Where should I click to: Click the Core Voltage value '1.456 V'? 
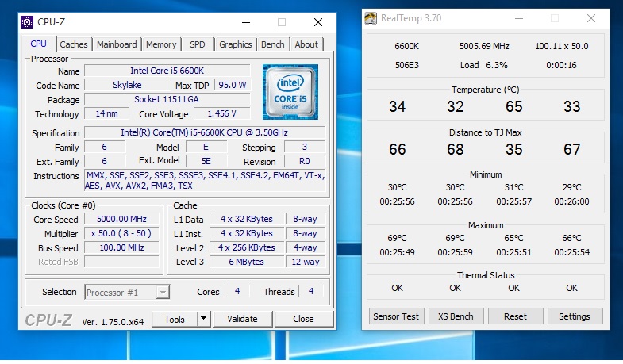coord(221,113)
